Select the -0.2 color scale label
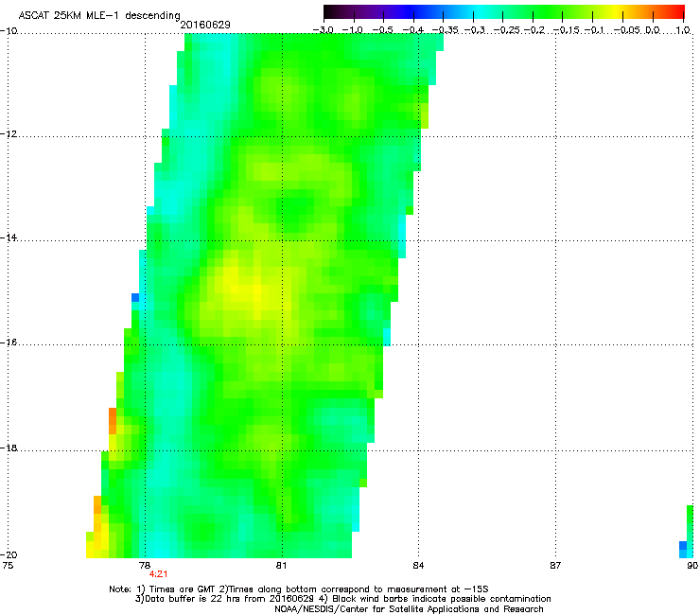The height and width of the screenshot is (615, 700). (534, 30)
